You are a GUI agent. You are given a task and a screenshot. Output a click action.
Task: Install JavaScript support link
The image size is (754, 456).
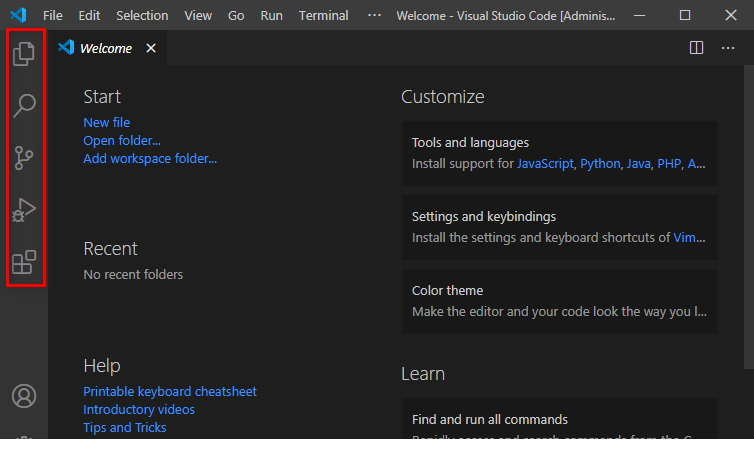(545, 164)
